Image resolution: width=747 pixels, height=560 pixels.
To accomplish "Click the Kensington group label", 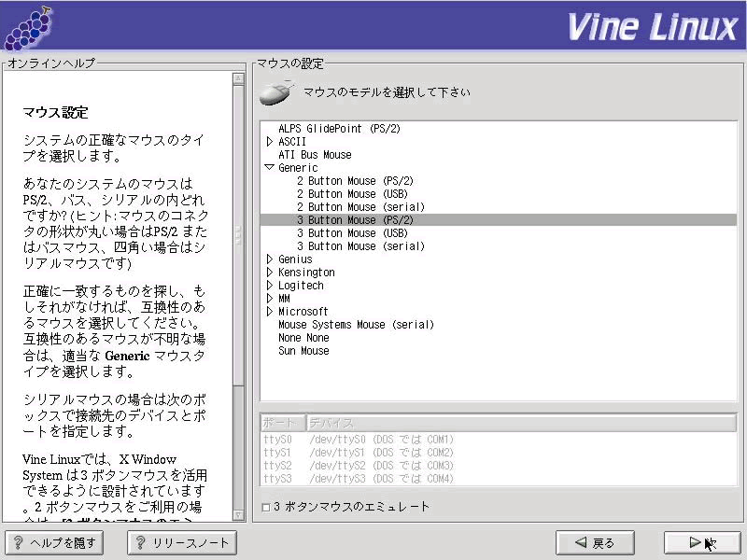I will tap(306, 273).
